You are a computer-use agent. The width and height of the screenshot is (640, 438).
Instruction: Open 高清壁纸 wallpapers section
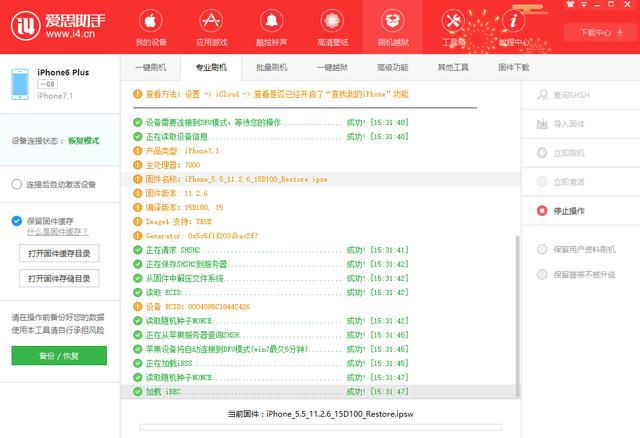pos(332,27)
